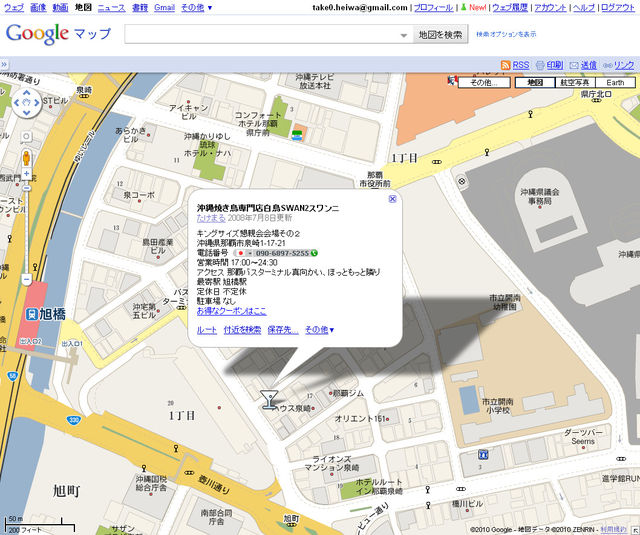Open 動画 in top navigation

(x=60, y=7)
